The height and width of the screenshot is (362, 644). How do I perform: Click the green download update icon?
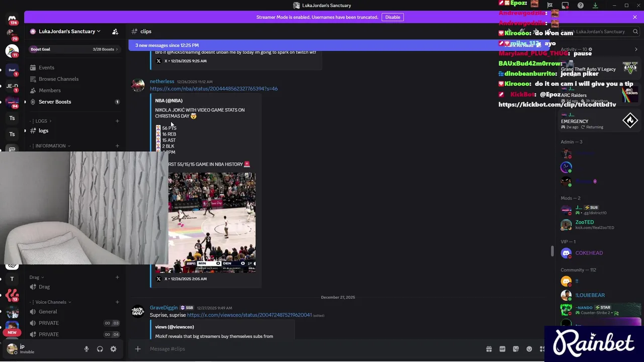tap(595, 6)
